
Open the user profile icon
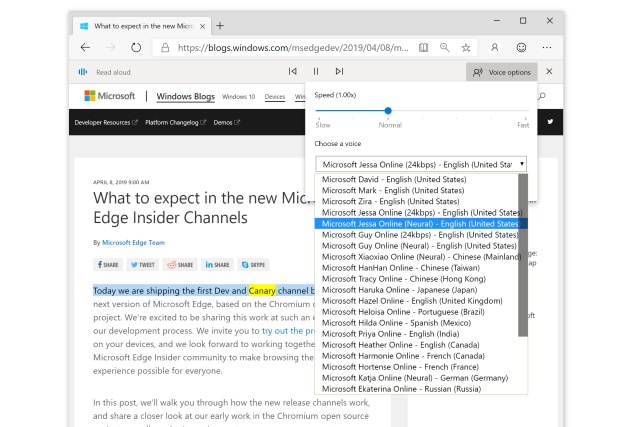[494, 47]
